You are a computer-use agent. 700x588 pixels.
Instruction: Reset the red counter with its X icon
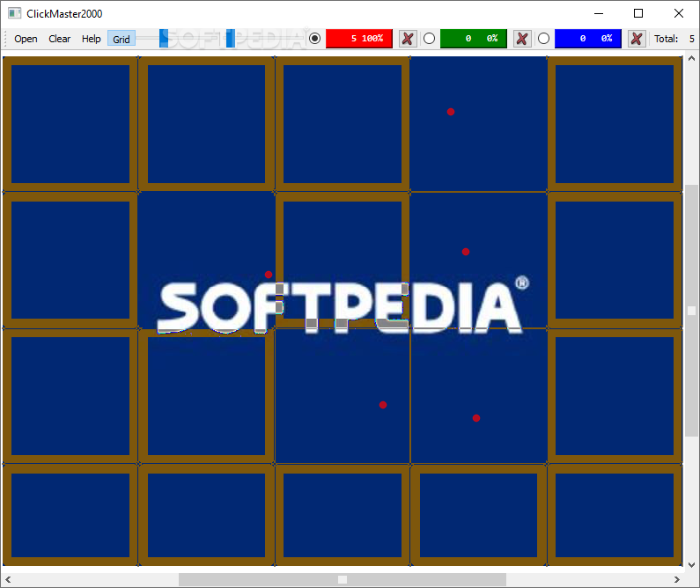coord(408,39)
